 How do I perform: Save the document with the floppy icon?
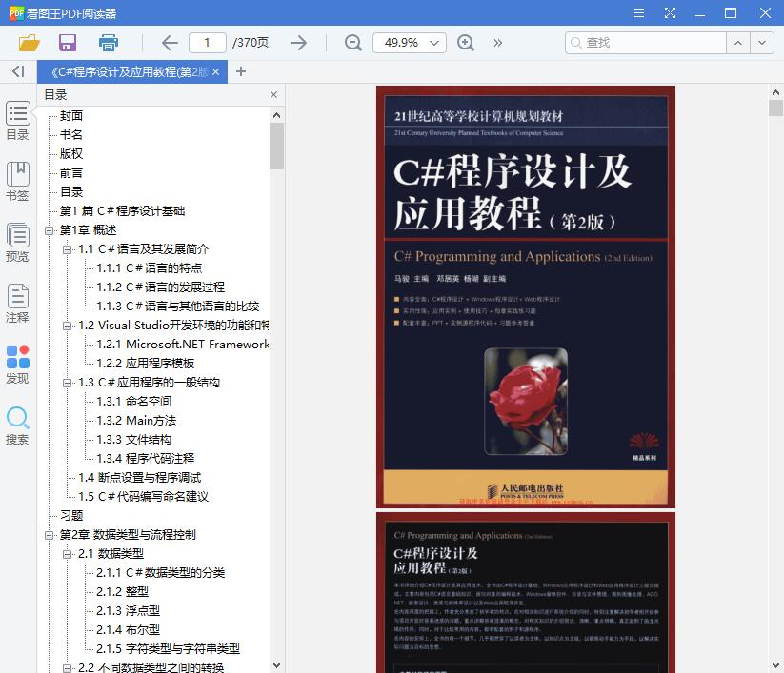pos(68,43)
